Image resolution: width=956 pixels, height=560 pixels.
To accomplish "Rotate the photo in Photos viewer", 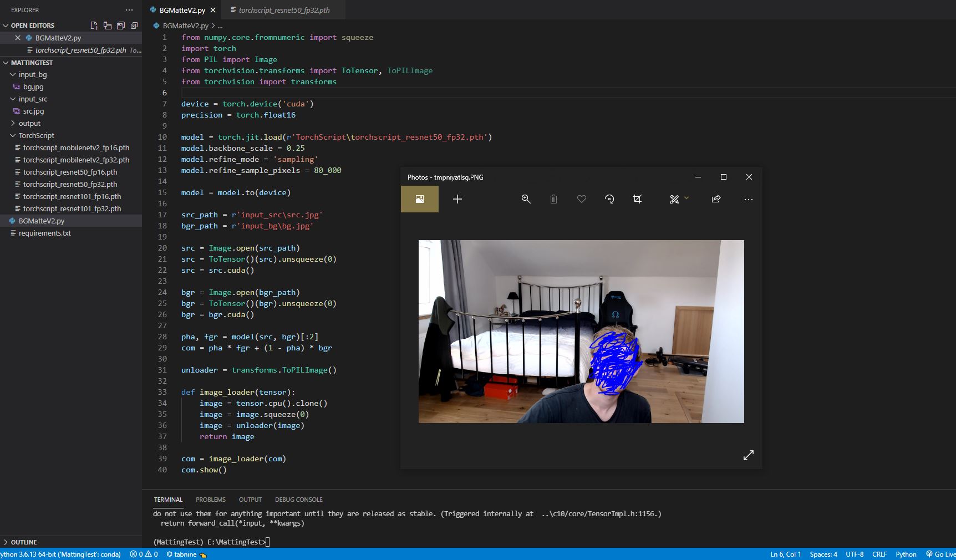I will [x=609, y=199].
